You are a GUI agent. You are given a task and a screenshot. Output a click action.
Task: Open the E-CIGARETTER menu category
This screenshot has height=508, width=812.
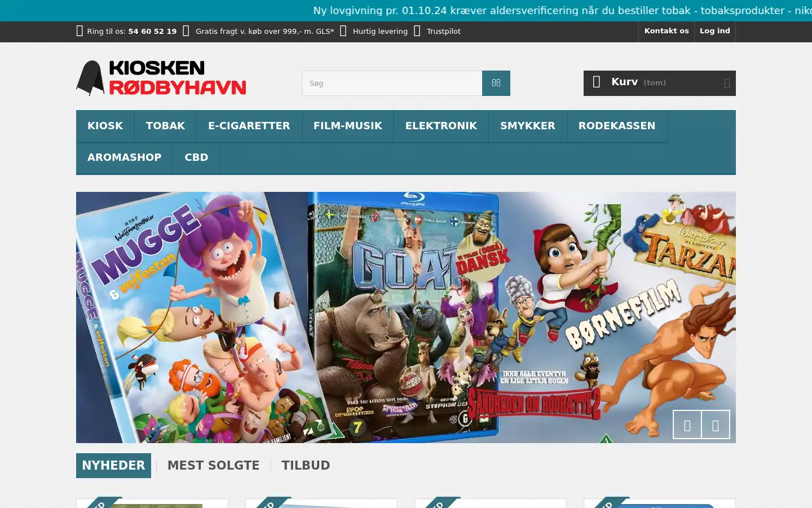(249, 126)
